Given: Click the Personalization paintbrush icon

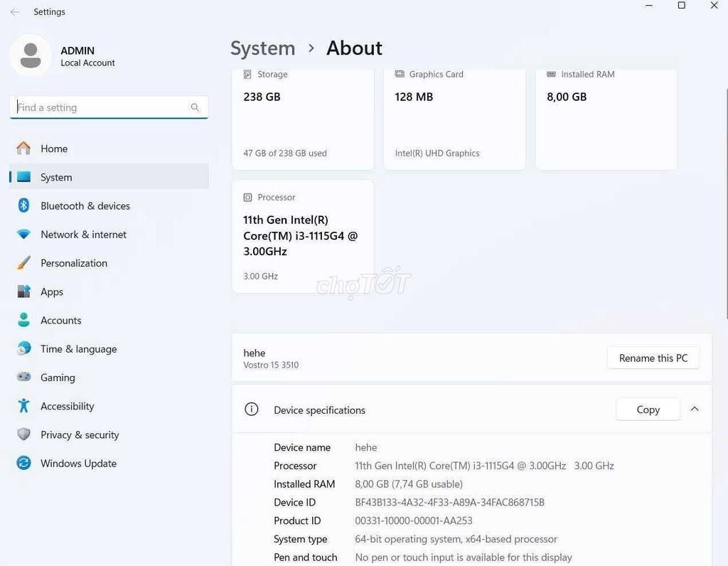Looking at the screenshot, I should (23, 263).
